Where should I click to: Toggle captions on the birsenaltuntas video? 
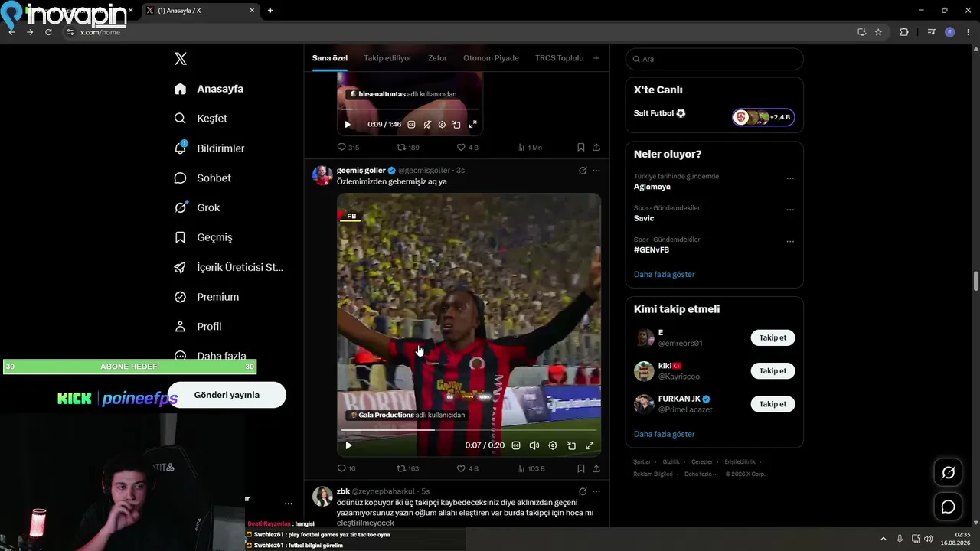coord(411,124)
